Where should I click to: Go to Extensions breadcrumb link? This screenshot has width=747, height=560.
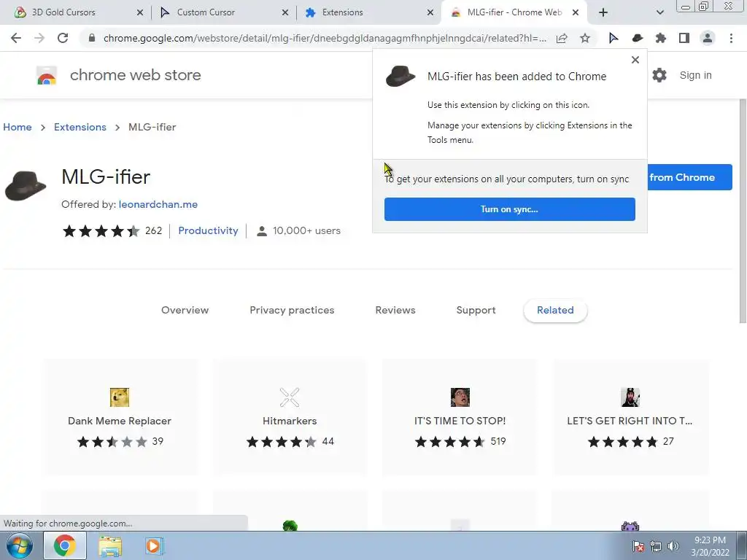(x=80, y=127)
